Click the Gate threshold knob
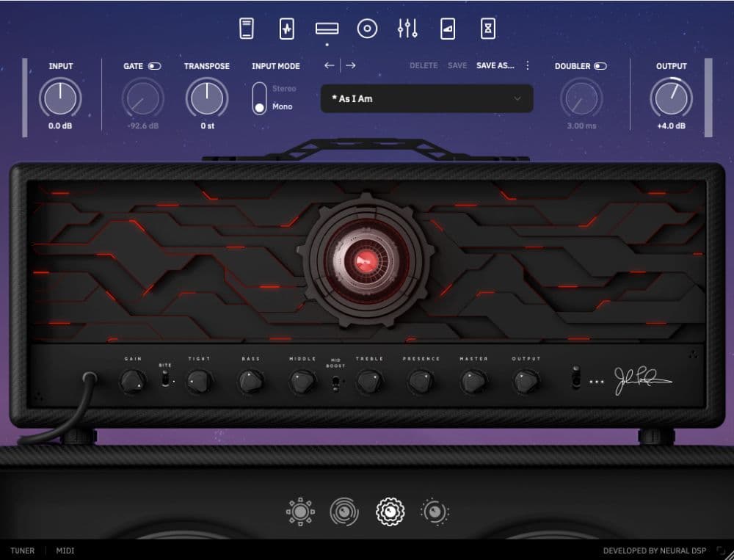The image size is (734, 560). pyautogui.click(x=143, y=98)
